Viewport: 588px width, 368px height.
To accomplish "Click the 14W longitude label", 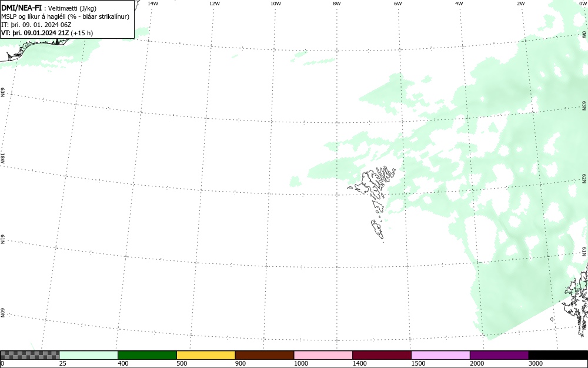I will point(153,4).
